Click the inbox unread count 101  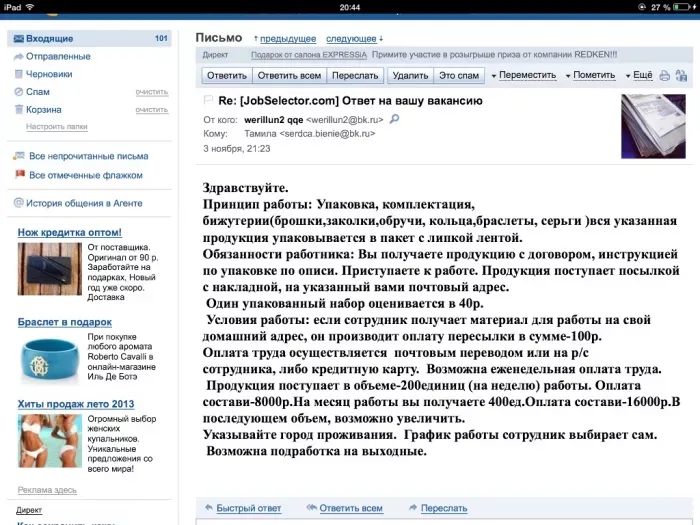point(161,38)
